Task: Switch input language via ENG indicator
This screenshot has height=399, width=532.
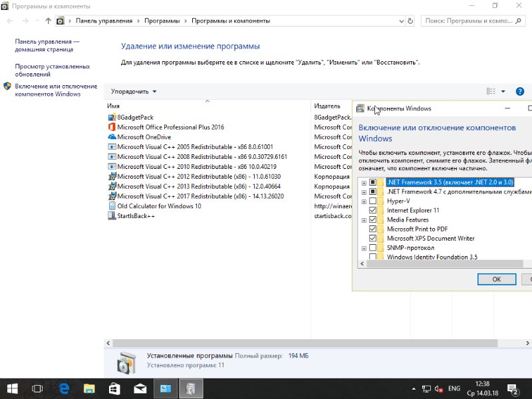Action: pyautogui.click(x=454, y=389)
